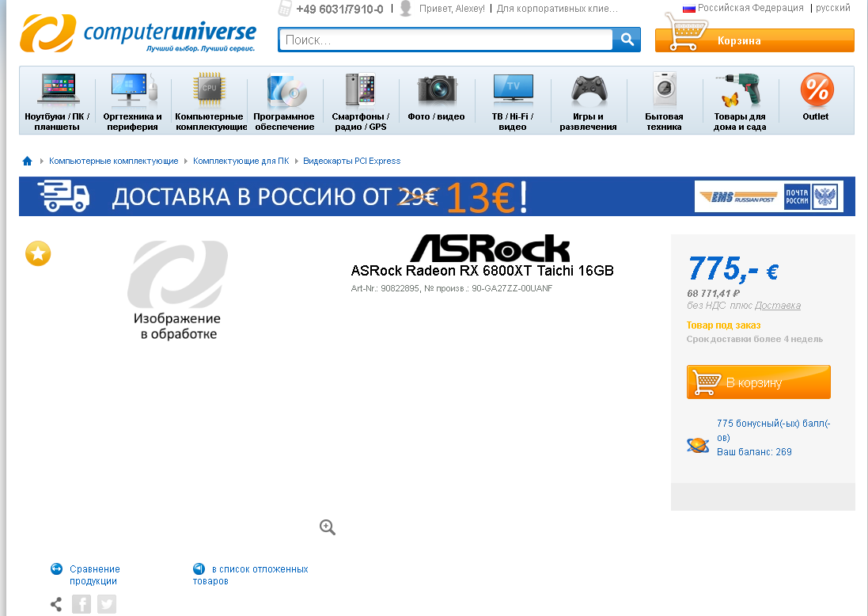Click Привет, Alexey! account link
The height and width of the screenshot is (616, 868).
coord(452,9)
